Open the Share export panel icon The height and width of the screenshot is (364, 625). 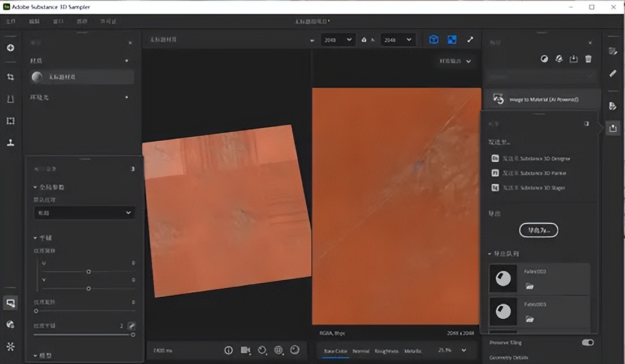pyautogui.click(x=613, y=129)
